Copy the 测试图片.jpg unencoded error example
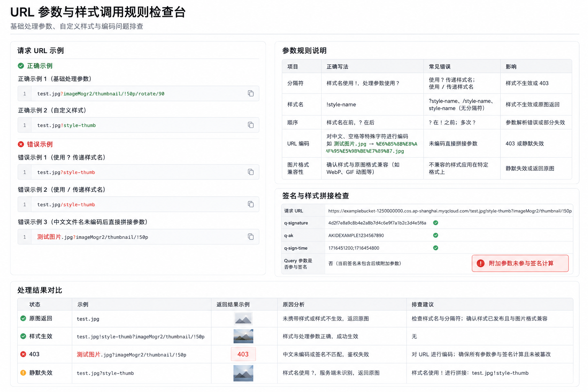The image size is (588, 392). (251, 237)
